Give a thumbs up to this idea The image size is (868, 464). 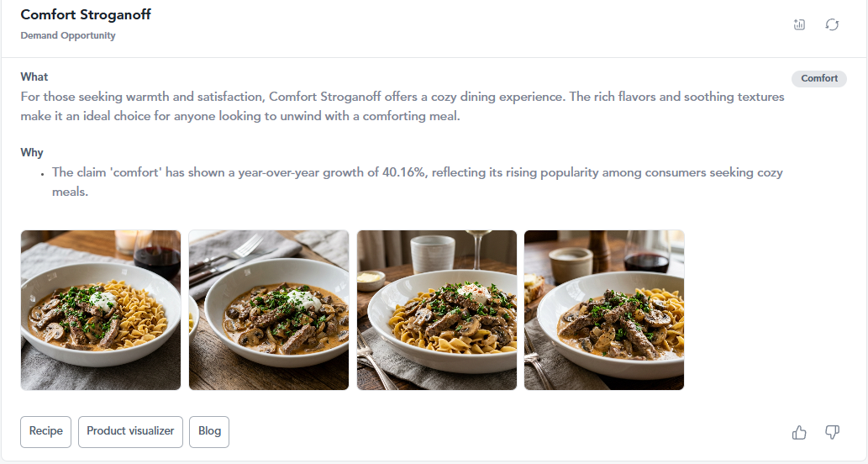(799, 432)
